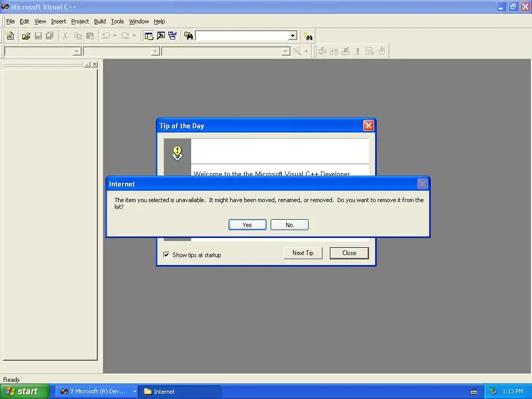The height and width of the screenshot is (399, 532).
Task: Open the WizardBar actions dropdown arrow
Action: click(x=306, y=51)
